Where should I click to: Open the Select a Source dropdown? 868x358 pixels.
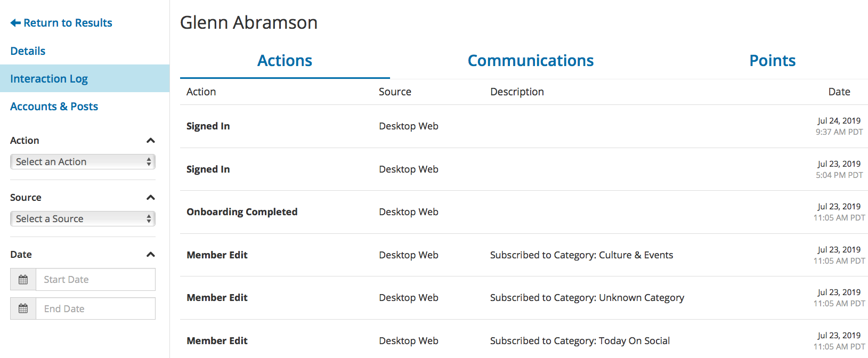(80, 218)
